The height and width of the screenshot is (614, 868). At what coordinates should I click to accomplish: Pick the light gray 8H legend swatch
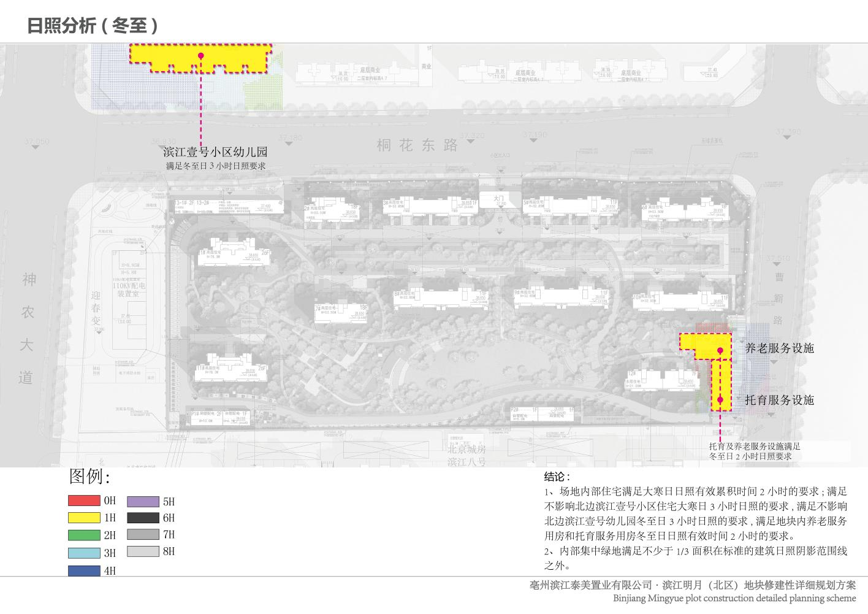(143, 551)
